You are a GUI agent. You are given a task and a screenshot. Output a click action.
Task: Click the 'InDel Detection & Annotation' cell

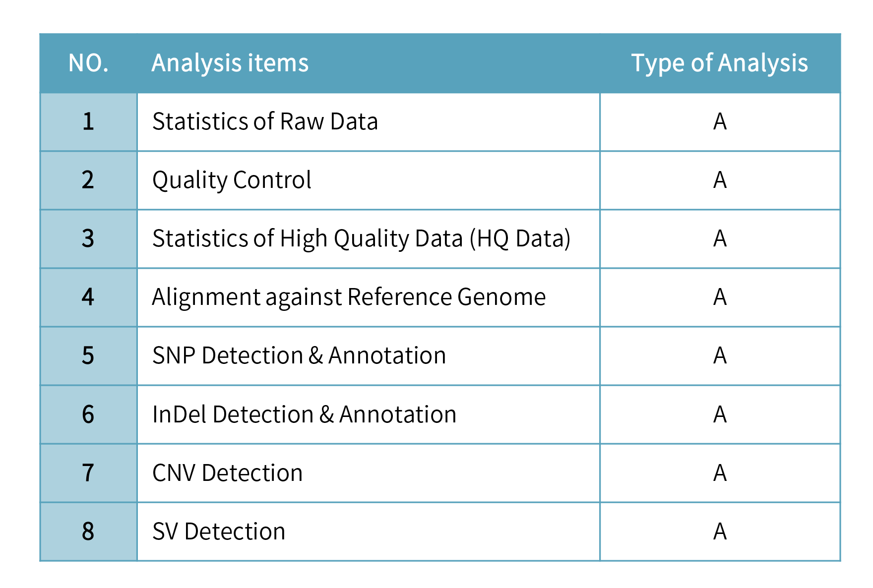[x=304, y=414]
